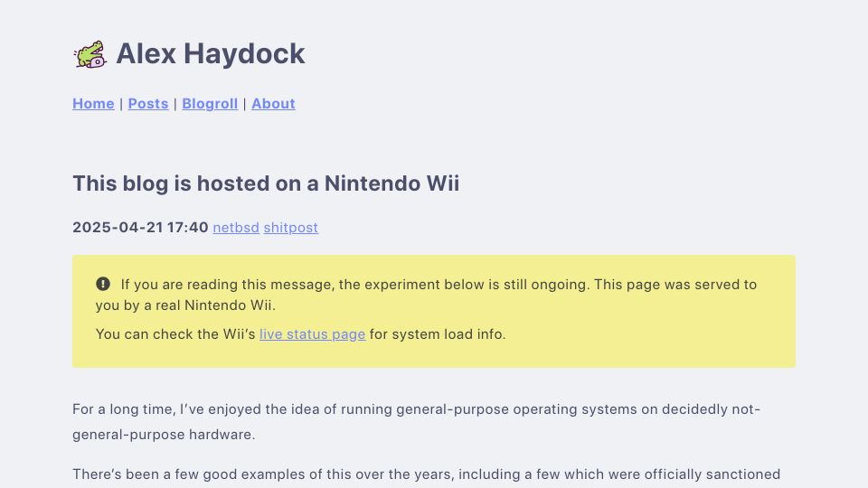This screenshot has width=868, height=488.
Task: Open the live status page link
Action: (312, 334)
